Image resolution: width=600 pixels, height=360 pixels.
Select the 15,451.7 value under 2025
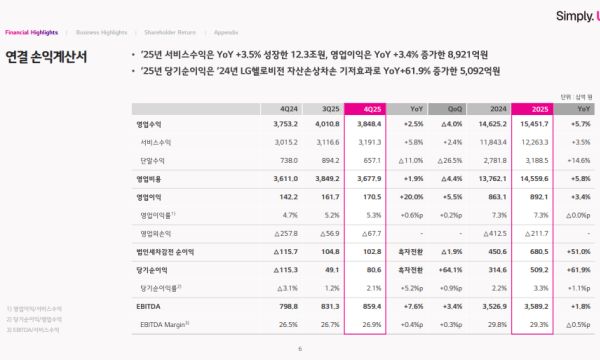pos(534,124)
